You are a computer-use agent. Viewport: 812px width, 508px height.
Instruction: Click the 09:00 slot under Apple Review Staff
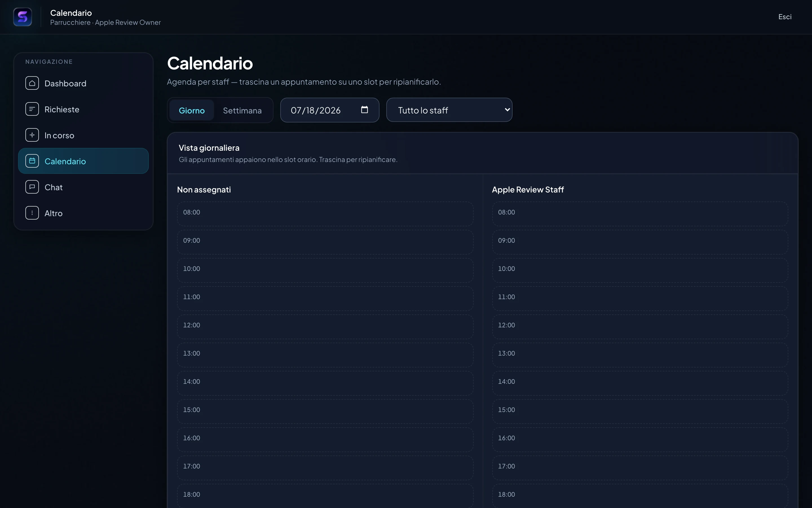click(640, 242)
